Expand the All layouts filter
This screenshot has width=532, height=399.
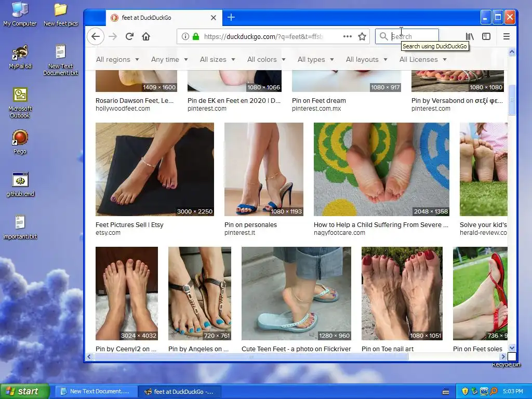pos(366,59)
